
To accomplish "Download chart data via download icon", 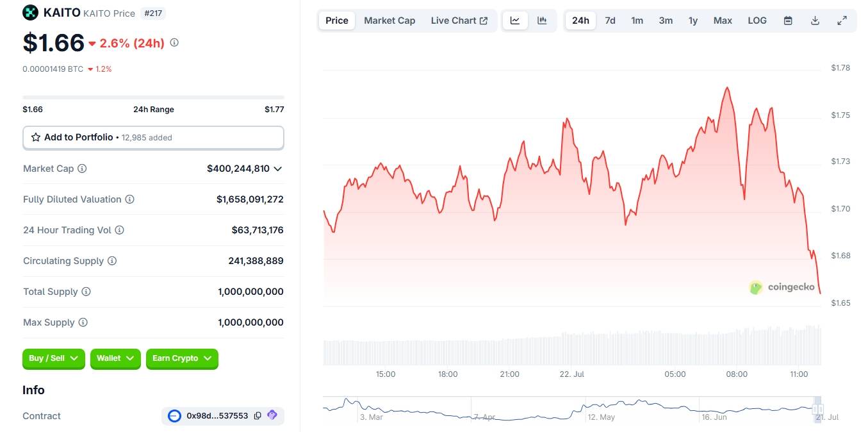I will 815,21.
